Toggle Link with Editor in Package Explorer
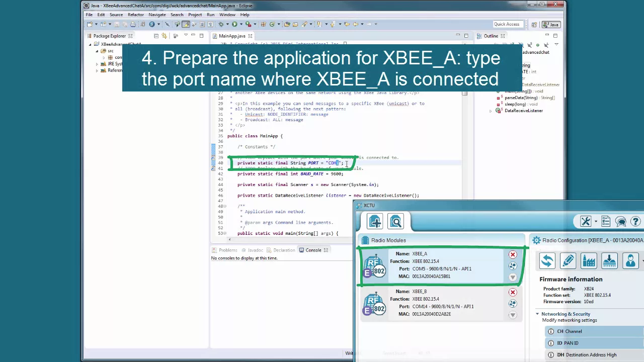Screen dimensions: 644x362 pos(165,36)
